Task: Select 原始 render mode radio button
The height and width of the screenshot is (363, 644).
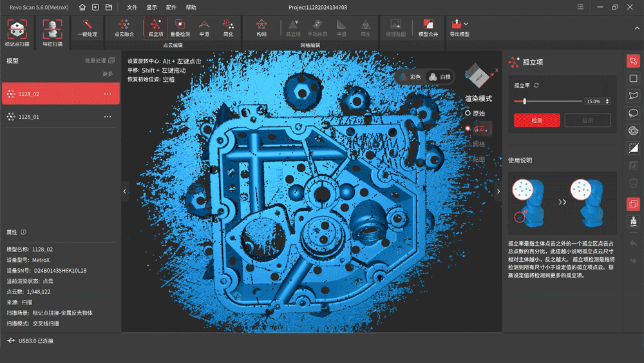Action: 468,113
